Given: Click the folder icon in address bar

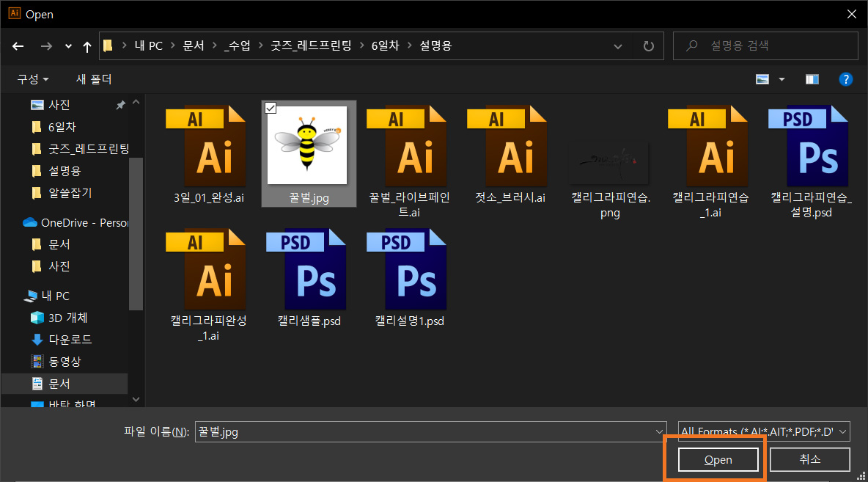Looking at the screenshot, I should click(108, 45).
